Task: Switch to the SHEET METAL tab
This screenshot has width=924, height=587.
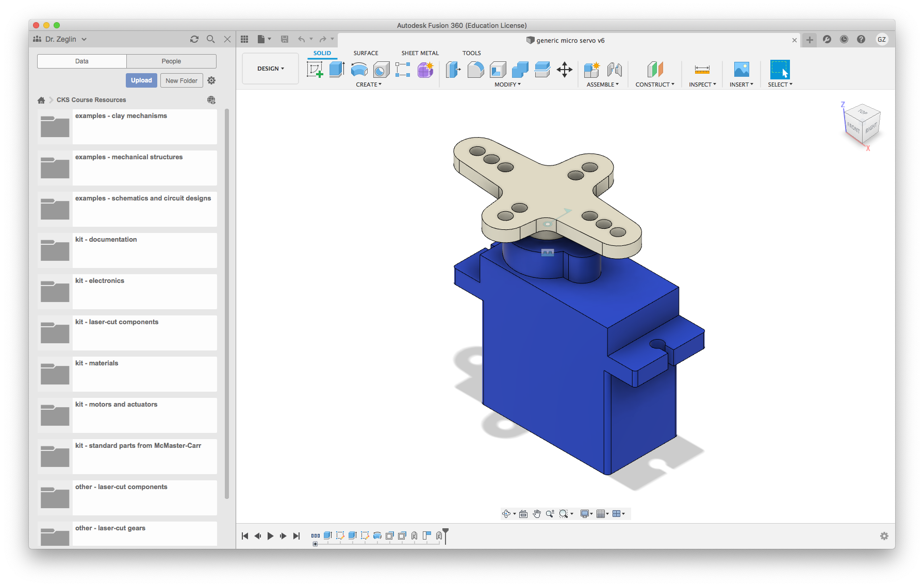Action: click(420, 53)
